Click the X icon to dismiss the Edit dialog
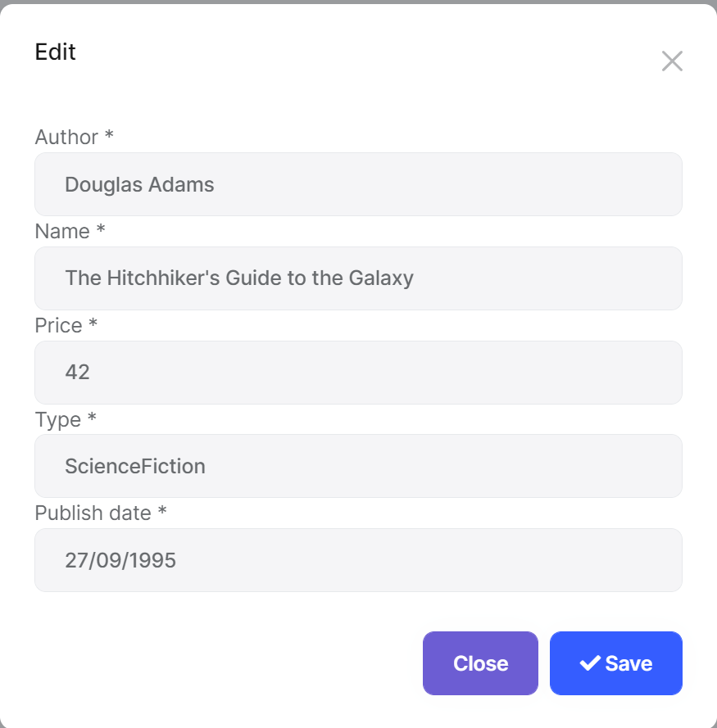Viewport: 717px width, 728px height. point(672,61)
